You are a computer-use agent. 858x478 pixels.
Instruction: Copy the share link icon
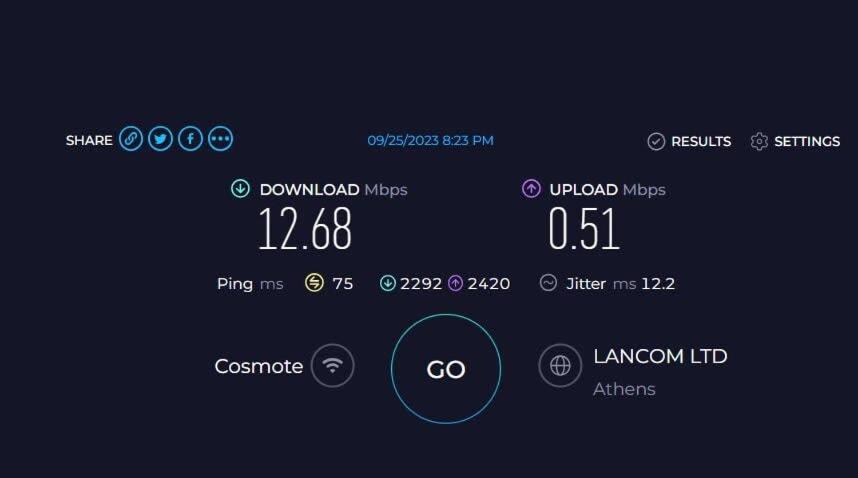[x=131, y=139]
